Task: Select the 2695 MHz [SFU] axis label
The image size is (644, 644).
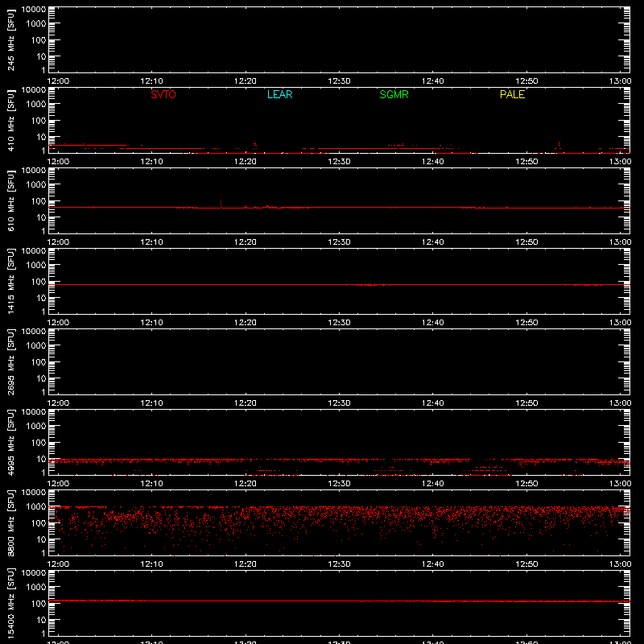Action: 10,361
